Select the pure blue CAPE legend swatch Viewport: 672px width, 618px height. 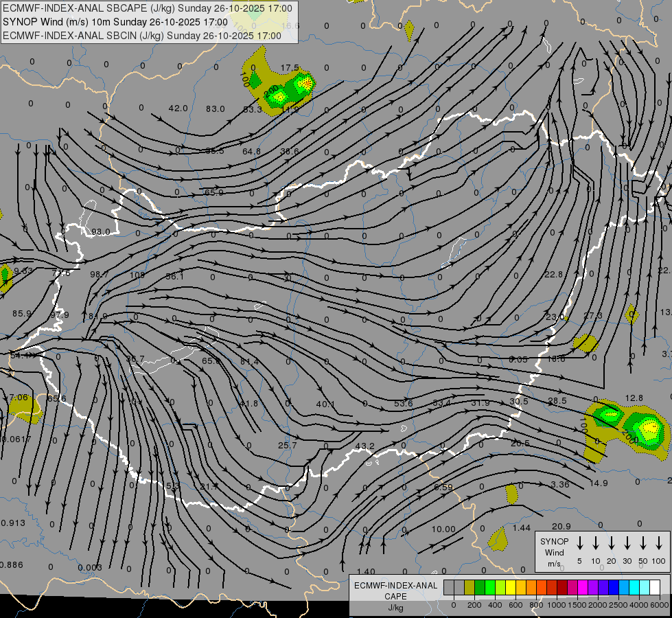(x=613, y=587)
